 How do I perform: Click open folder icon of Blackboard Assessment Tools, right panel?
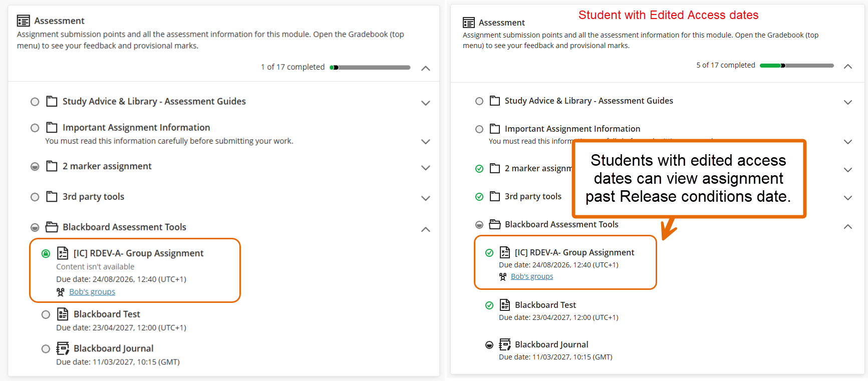(x=495, y=224)
